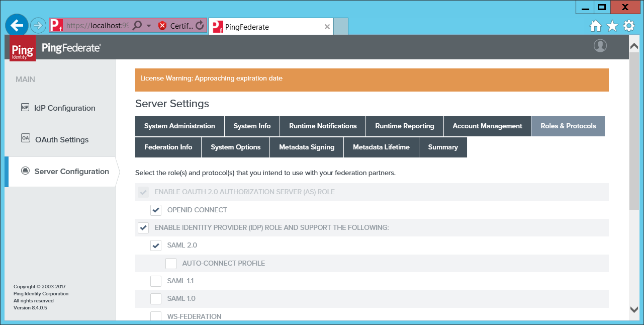This screenshot has width=644, height=325.
Task: Click the address bar search magnifier icon
Action: click(137, 25)
